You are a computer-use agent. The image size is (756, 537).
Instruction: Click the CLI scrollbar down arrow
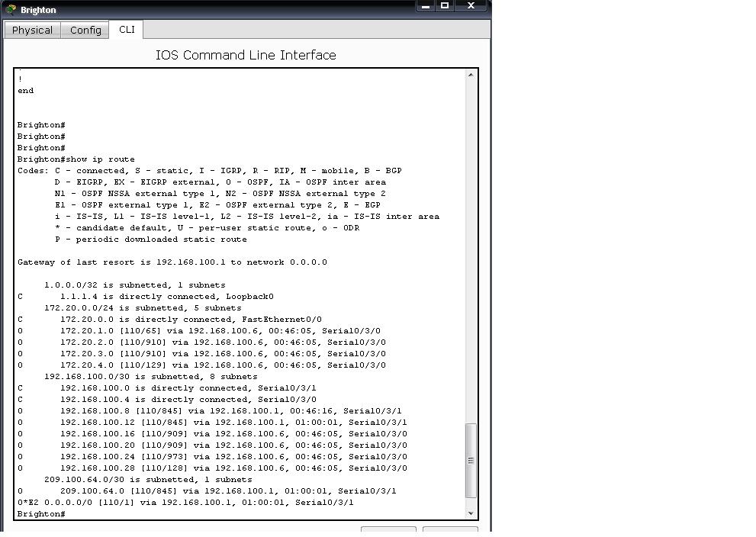pos(471,513)
